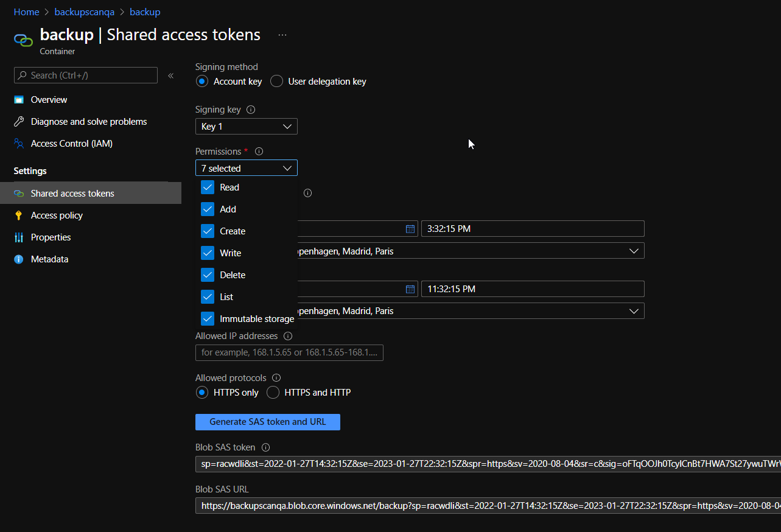Navigate to backupscanqa breadcrumb link

click(x=85, y=12)
